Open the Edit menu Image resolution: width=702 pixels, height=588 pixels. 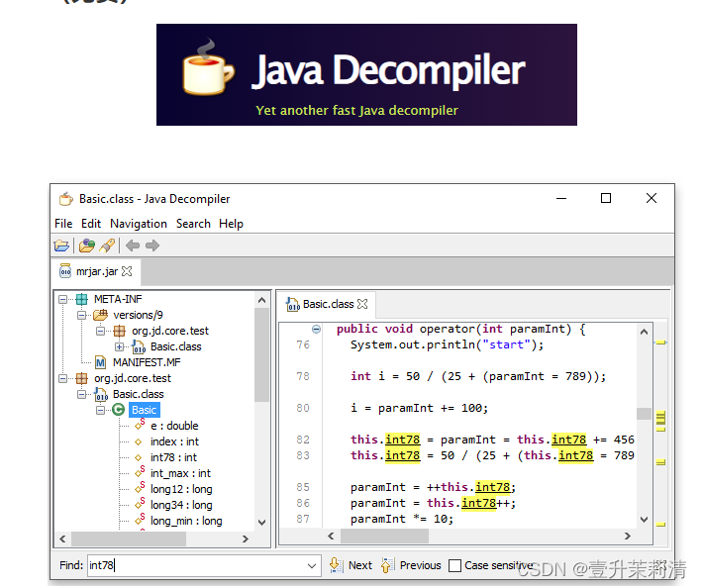[x=91, y=224]
